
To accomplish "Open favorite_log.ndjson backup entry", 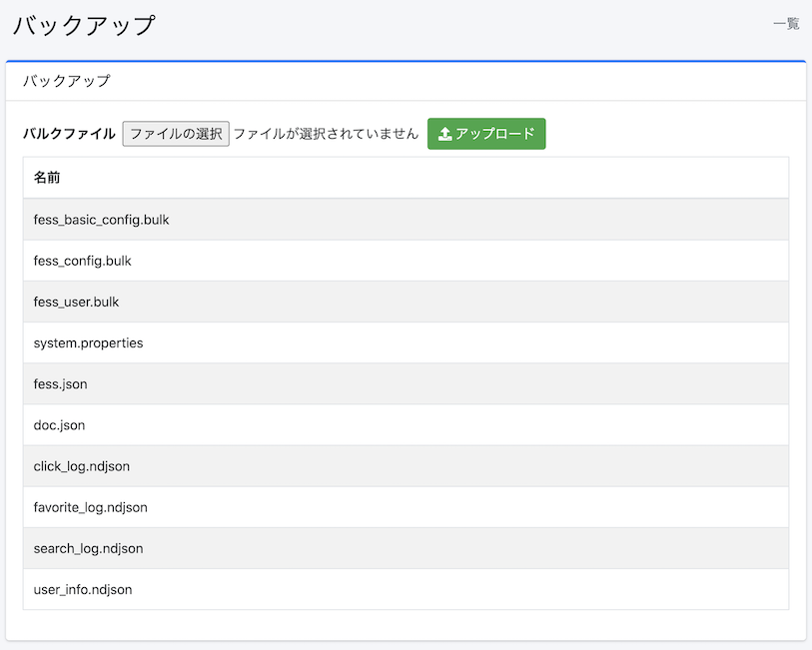I will 91,507.
